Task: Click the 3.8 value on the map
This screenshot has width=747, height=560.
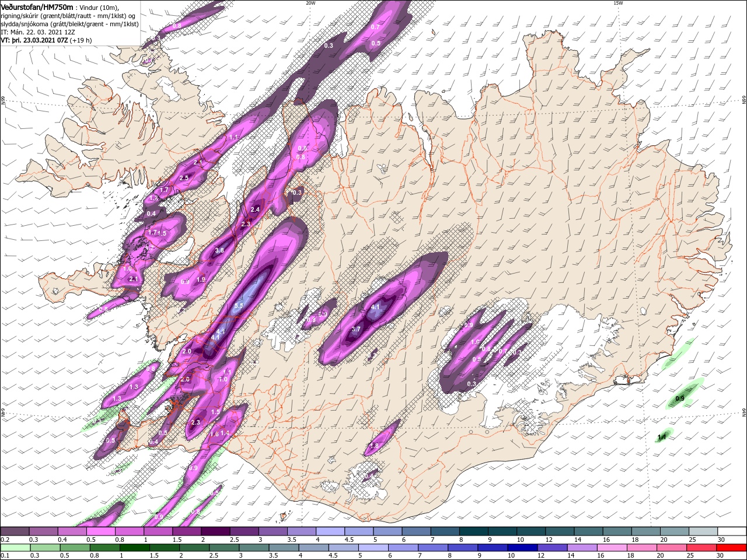Action: coord(219,250)
